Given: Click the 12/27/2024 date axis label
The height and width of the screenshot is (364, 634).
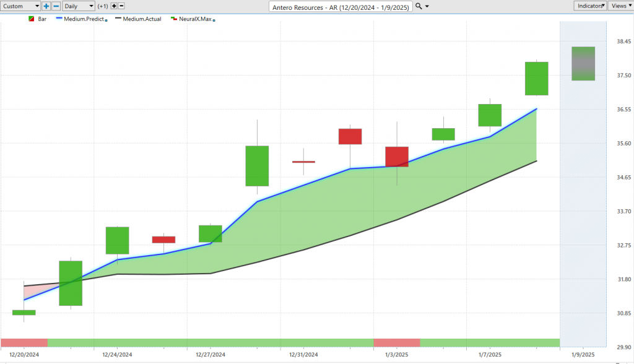Looking at the screenshot, I should coord(211,355).
